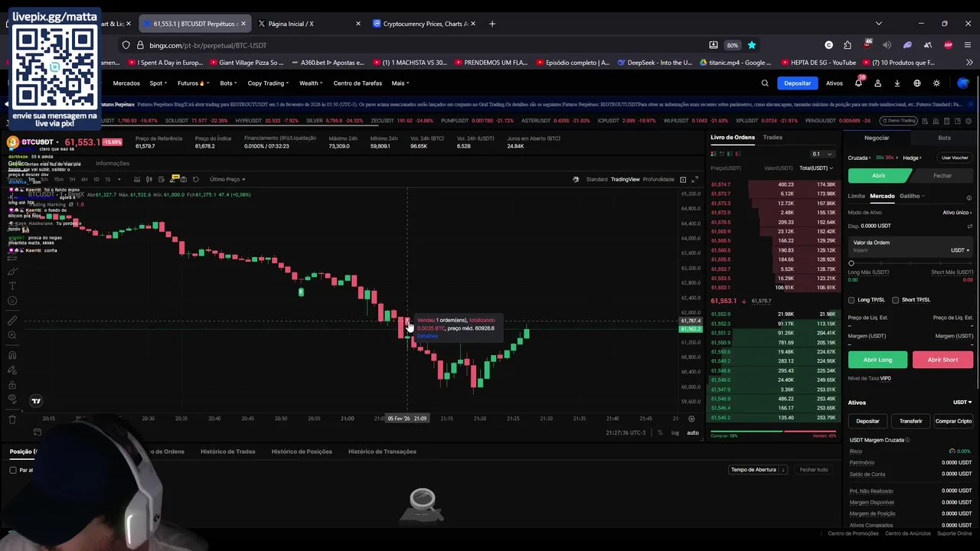Click the info icon beside Gatilho
This screenshot has width=980, height=551.
(969, 197)
